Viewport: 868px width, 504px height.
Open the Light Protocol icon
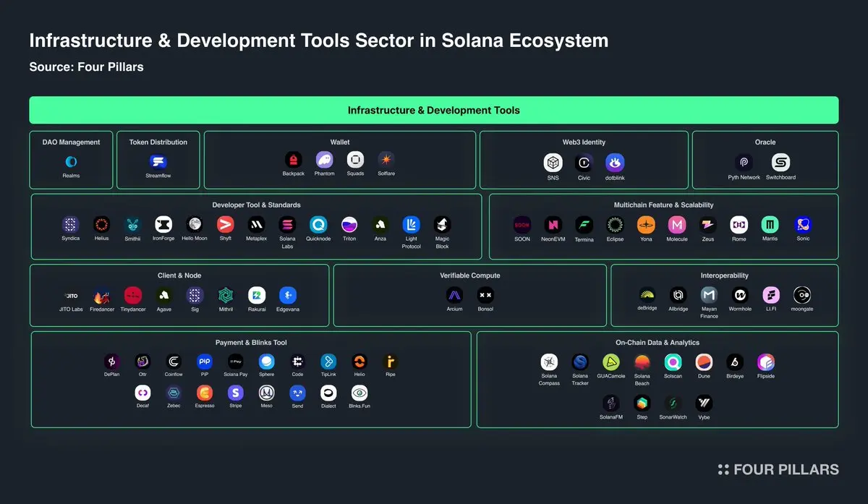[412, 224]
